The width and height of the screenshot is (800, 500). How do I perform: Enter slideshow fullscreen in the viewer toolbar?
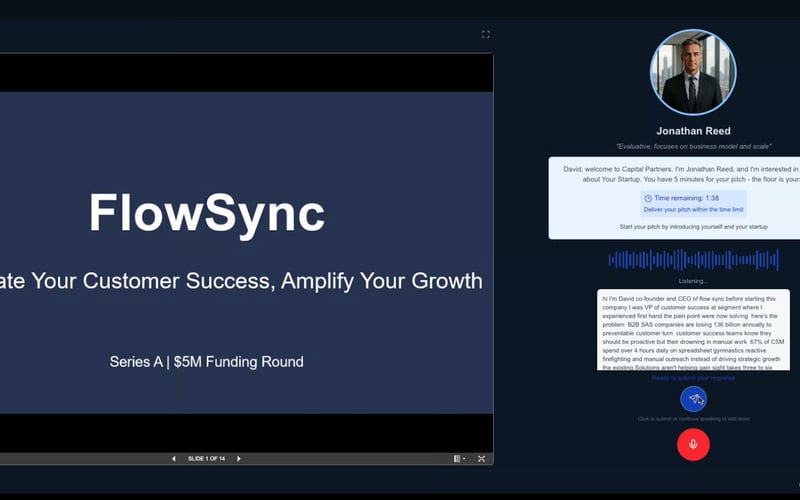[x=481, y=459]
